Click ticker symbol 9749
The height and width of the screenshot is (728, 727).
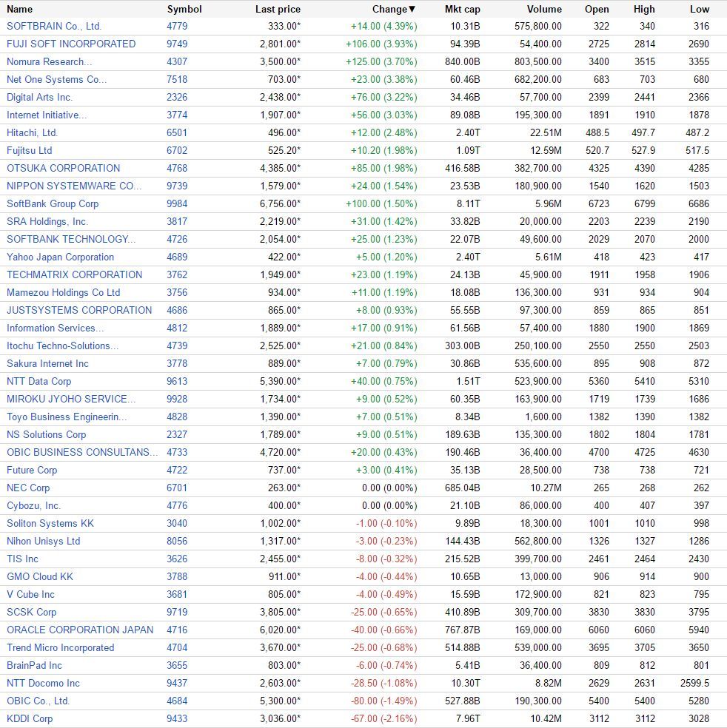177,44
